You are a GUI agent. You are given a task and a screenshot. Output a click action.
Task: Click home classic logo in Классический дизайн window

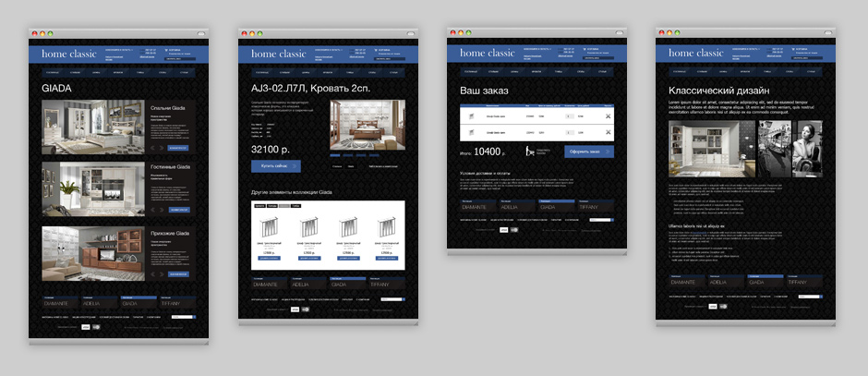coord(696,54)
